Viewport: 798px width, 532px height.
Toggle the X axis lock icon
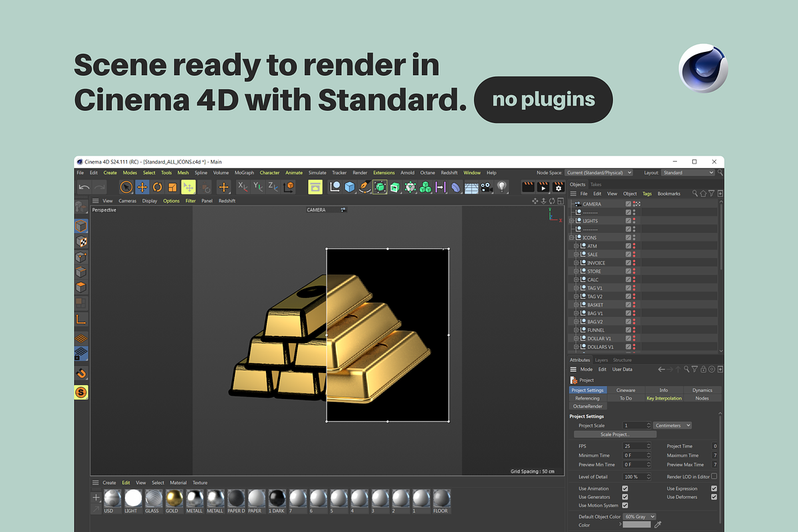243,188
